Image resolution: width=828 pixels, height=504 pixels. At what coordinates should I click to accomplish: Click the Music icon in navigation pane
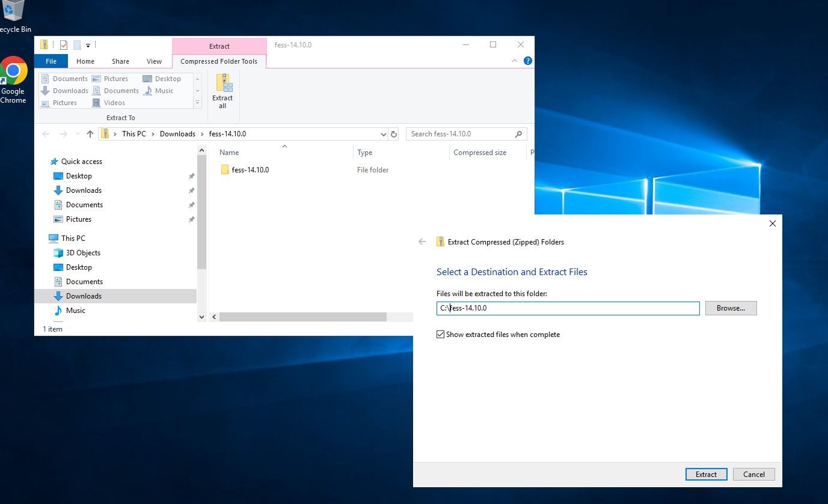point(58,311)
